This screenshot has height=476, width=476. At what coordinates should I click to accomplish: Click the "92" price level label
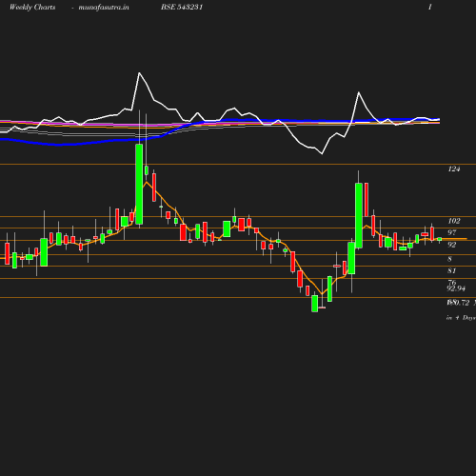point(452,245)
